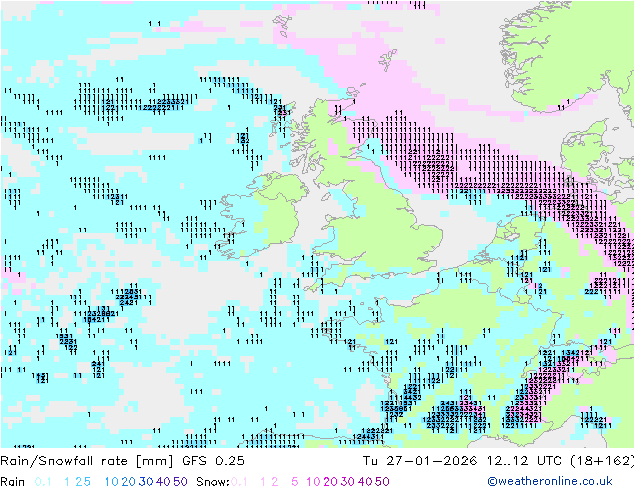Pick the Rain 40 legend value
The image size is (634, 490).
[163, 482]
